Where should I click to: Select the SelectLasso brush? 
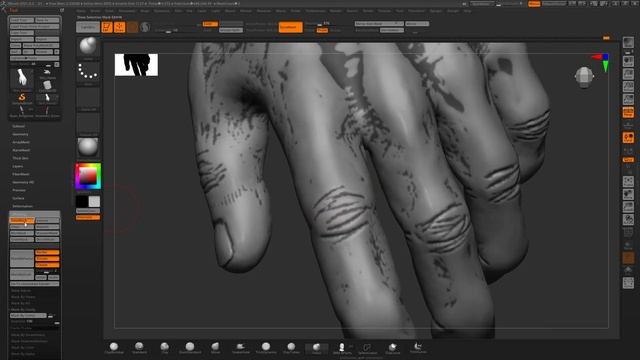(367, 348)
